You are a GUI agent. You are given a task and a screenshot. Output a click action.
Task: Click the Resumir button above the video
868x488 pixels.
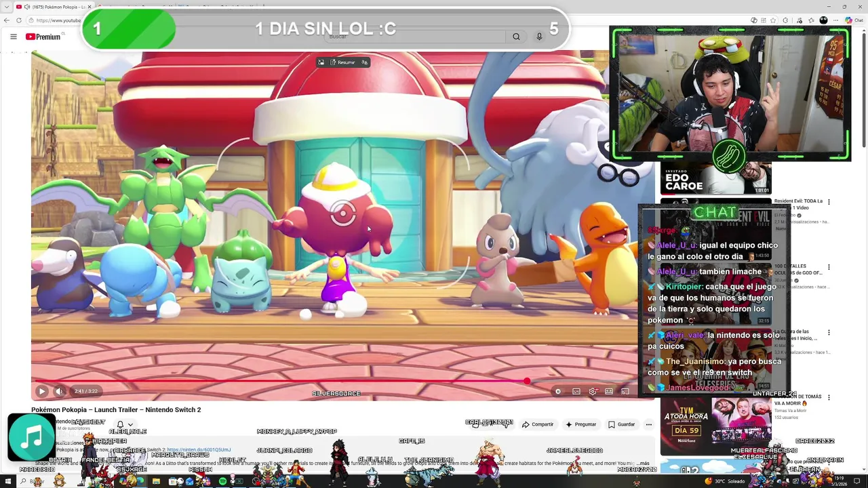344,62
